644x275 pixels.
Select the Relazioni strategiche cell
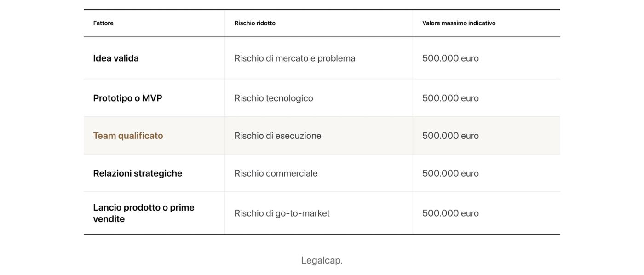(x=138, y=173)
